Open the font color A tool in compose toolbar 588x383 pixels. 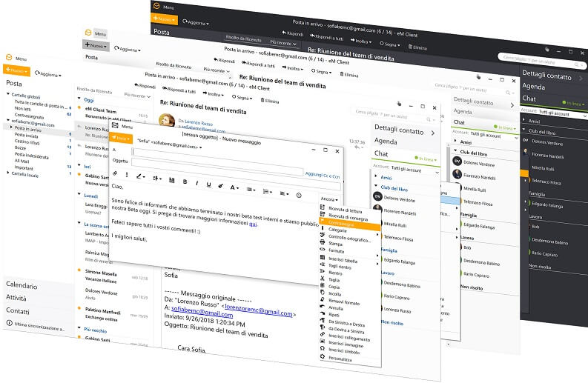pos(234,187)
